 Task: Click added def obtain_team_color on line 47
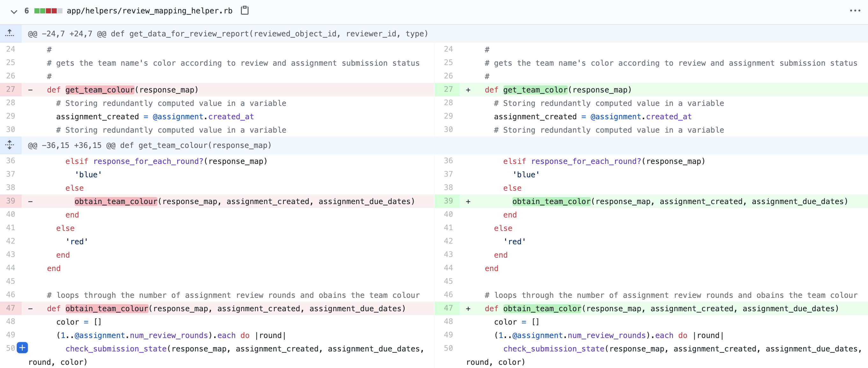[542, 309]
